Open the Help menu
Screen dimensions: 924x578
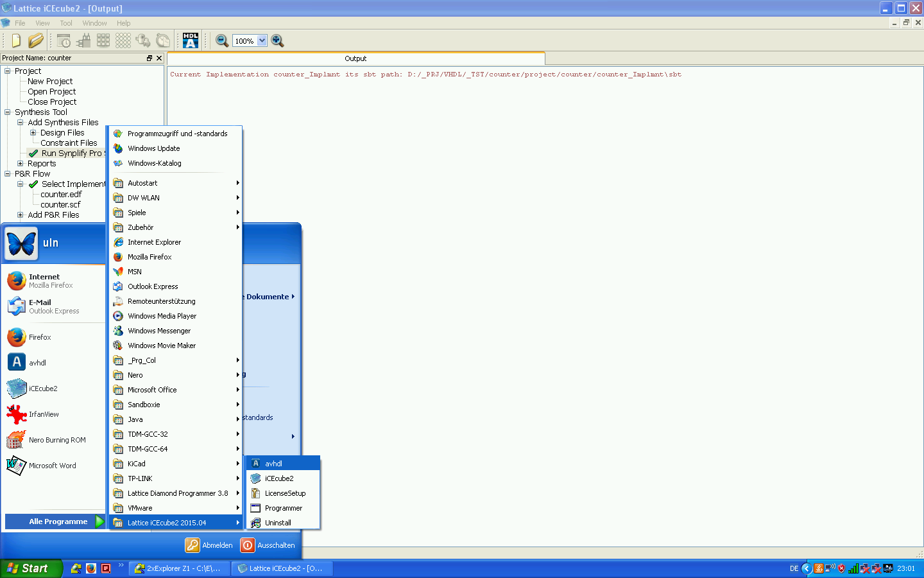click(x=123, y=23)
